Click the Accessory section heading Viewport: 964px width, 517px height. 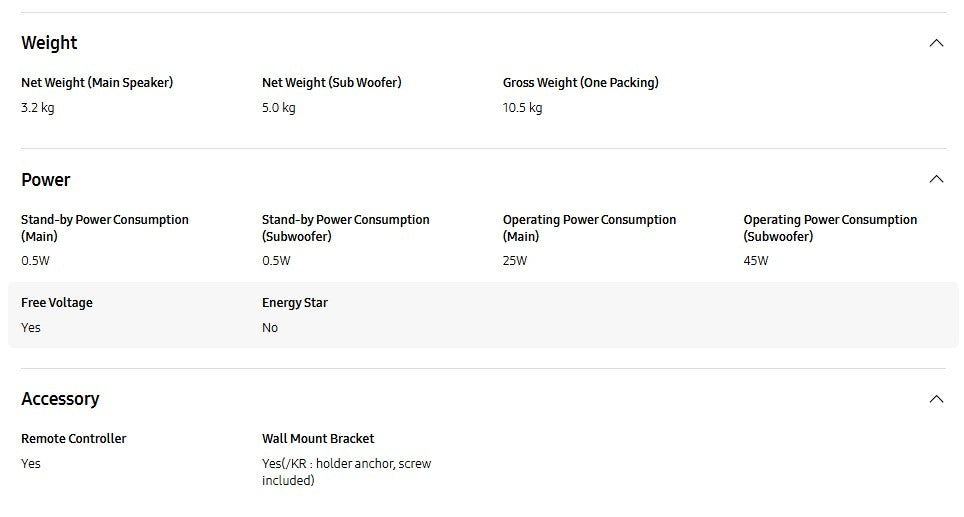tap(60, 399)
